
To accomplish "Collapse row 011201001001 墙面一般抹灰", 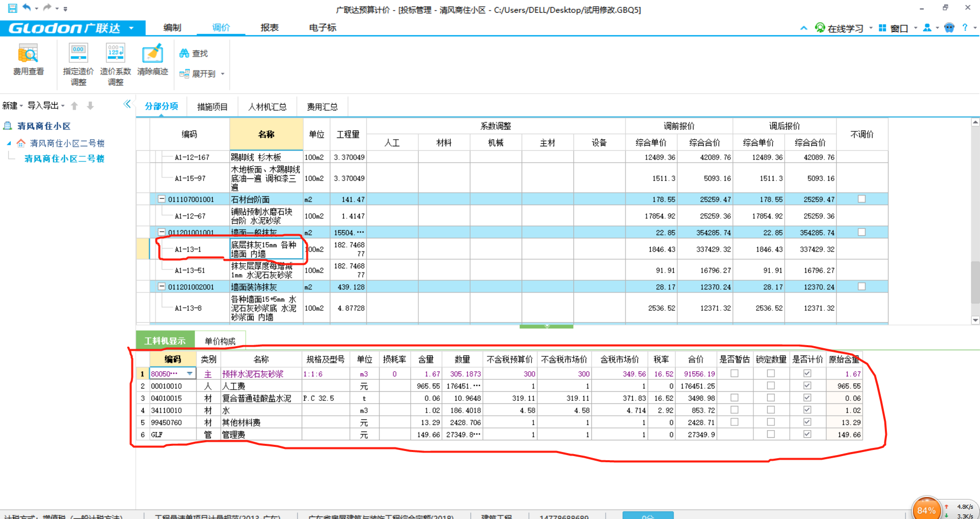I will 162,232.
